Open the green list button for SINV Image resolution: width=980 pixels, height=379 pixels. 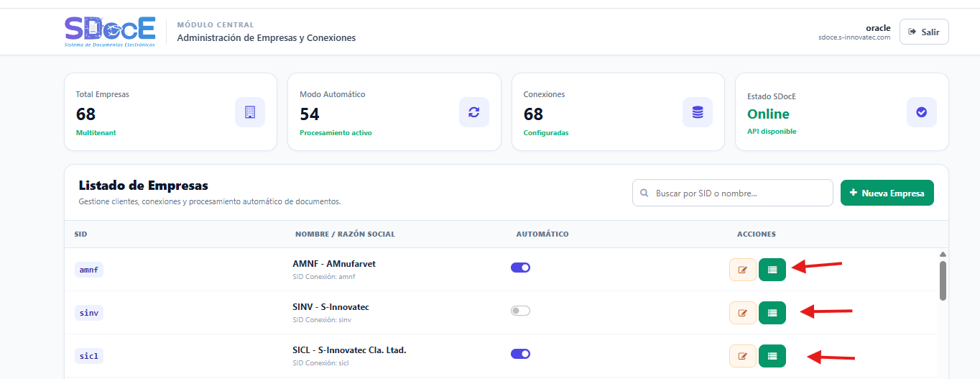pos(772,313)
